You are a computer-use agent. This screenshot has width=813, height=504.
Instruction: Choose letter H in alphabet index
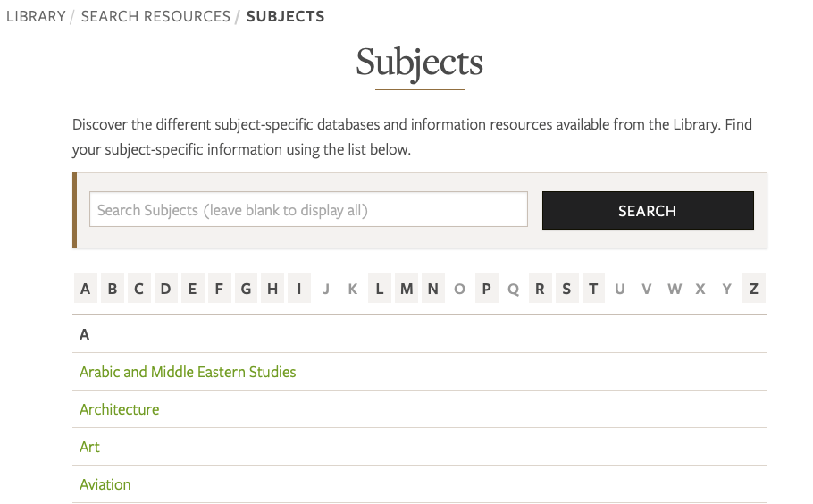pos(272,289)
